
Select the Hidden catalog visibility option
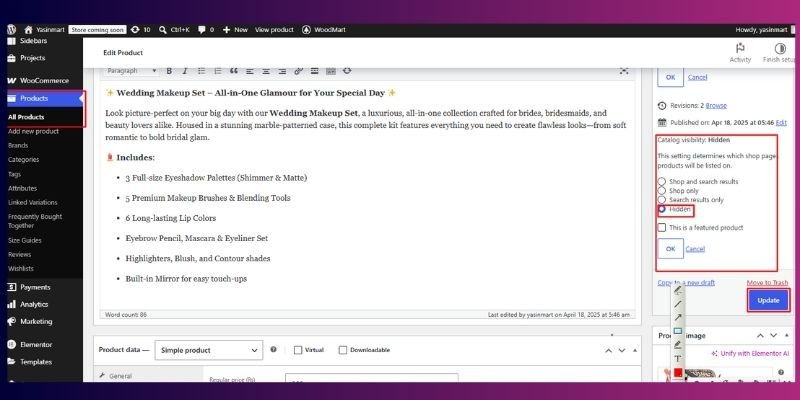pos(662,209)
